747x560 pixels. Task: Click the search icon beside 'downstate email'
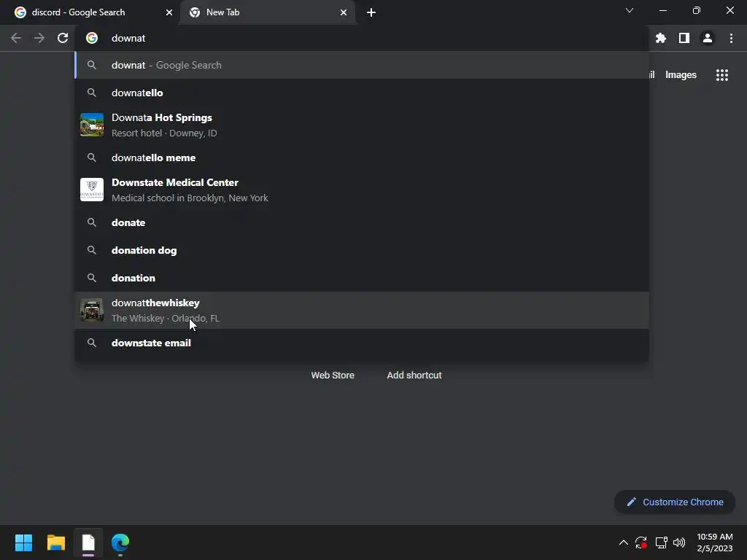click(x=92, y=343)
